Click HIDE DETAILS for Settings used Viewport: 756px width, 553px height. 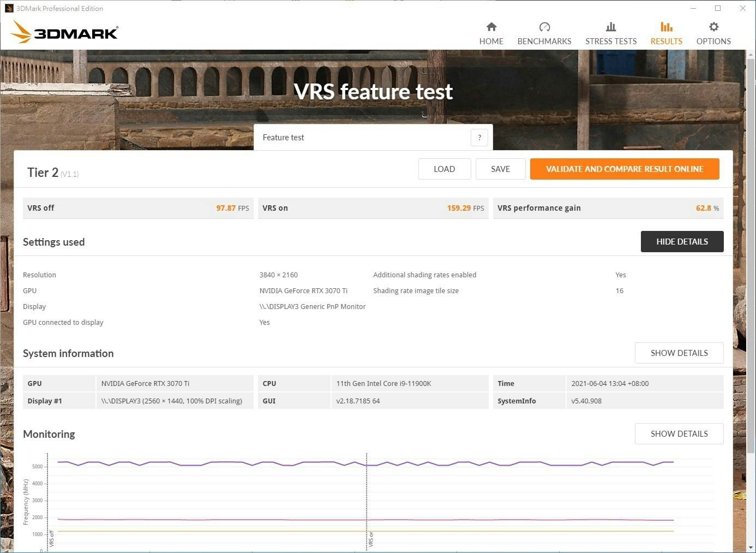[x=682, y=242]
